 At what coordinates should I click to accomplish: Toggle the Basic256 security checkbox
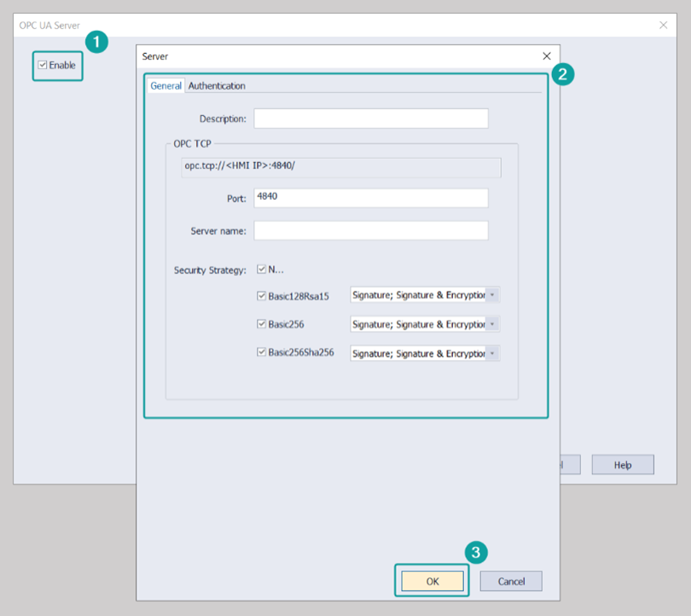click(x=262, y=325)
